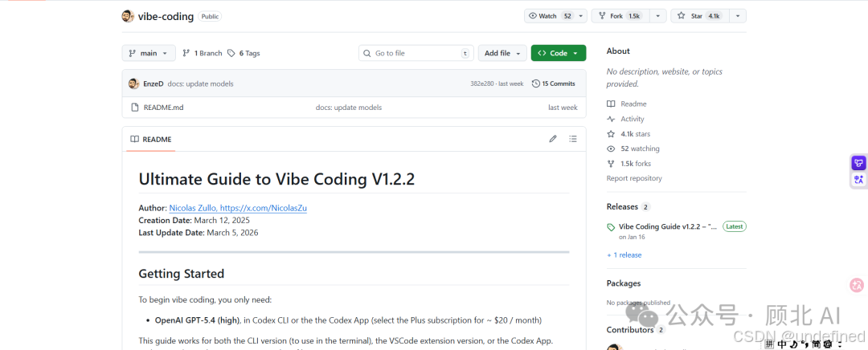This screenshot has width=868, height=350.
Task: Open the latest commit message docs: update models
Action: coord(200,83)
